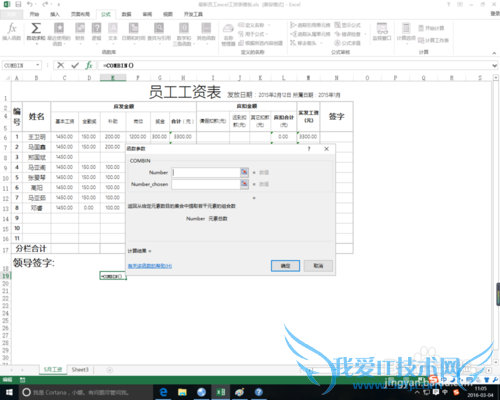Expand the formula bar with the chevron
Viewport: 500px width, 400px height.
pos(495,66)
